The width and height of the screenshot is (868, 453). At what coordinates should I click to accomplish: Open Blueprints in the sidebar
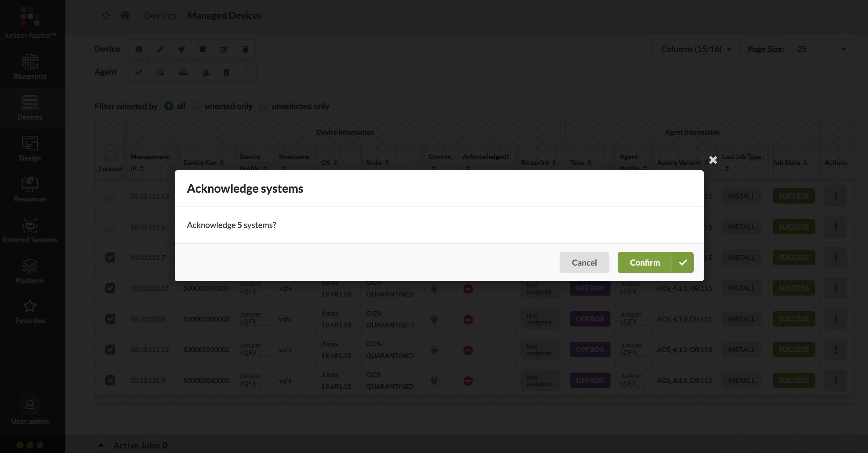30,67
